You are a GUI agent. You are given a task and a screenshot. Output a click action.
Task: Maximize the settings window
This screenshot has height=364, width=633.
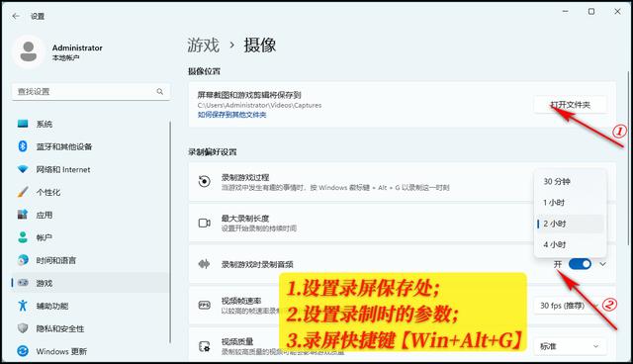[591, 12]
